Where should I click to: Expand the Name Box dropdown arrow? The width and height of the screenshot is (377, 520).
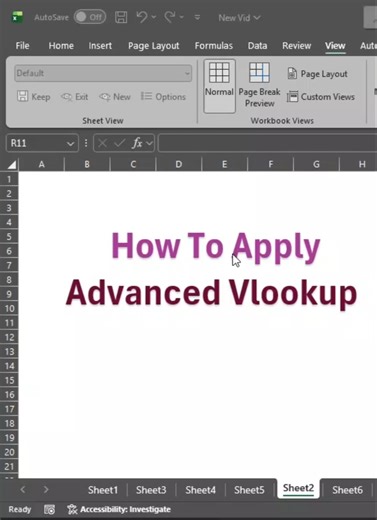point(70,144)
